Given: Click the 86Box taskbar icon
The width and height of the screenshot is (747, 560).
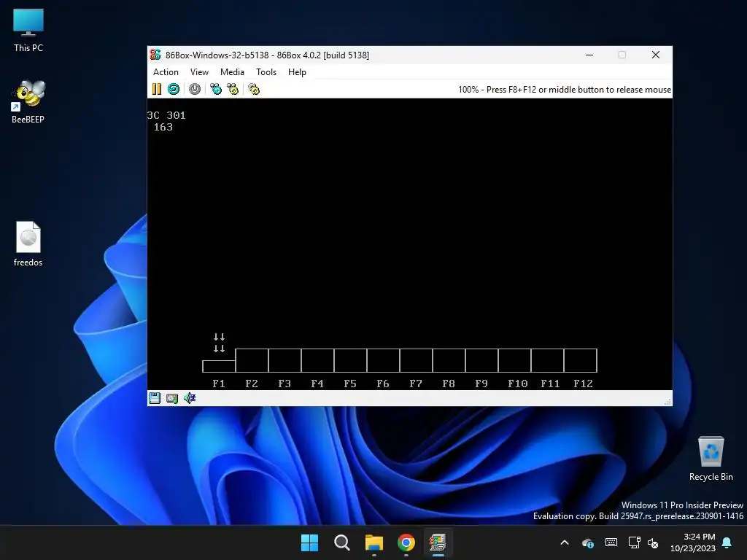Looking at the screenshot, I should tap(438, 542).
